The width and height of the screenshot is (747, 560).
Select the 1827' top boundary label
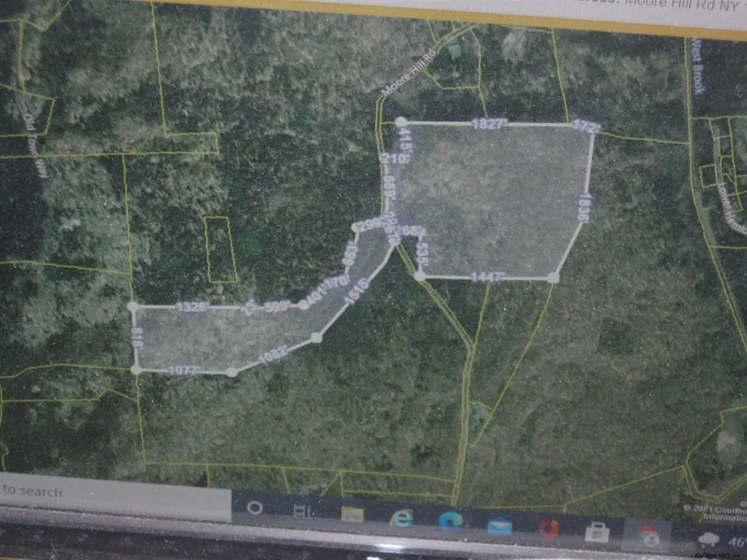[488, 123]
